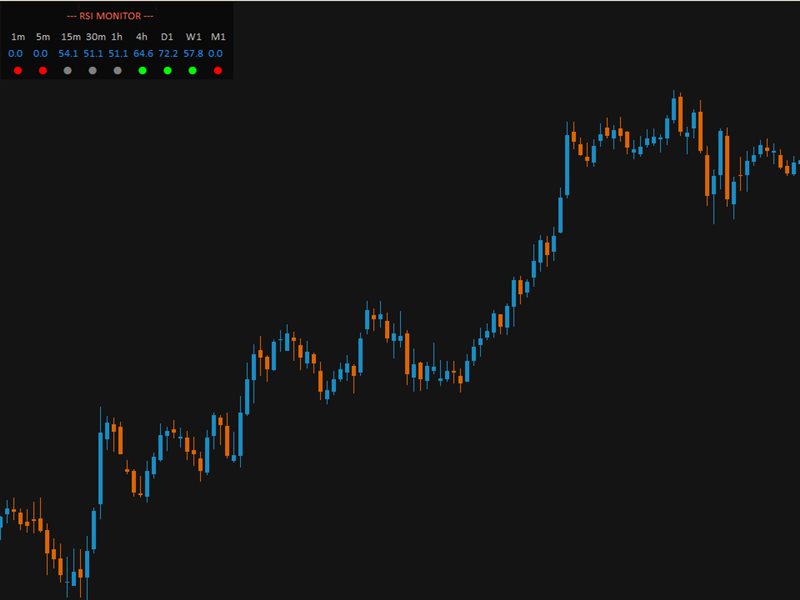This screenshot has width=800, height=600.
Task: Click the gray status dot under 1h
Action: pos(117,70)
